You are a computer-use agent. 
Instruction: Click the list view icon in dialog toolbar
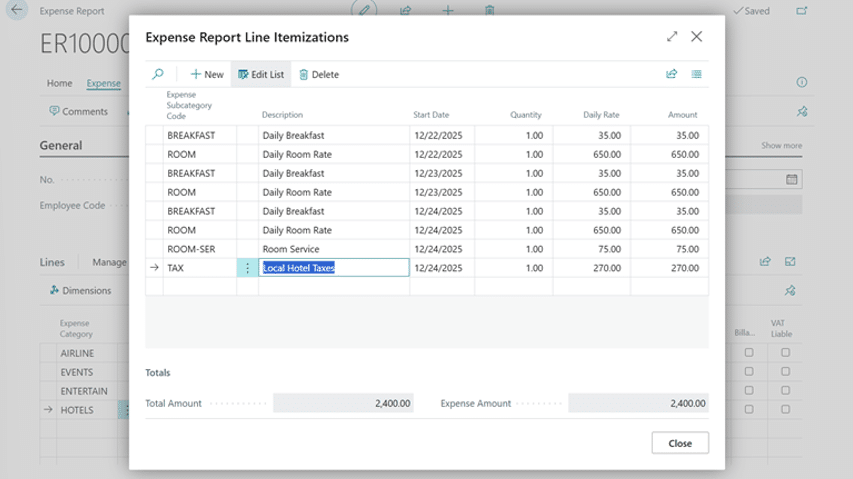(x=697, y=74)
